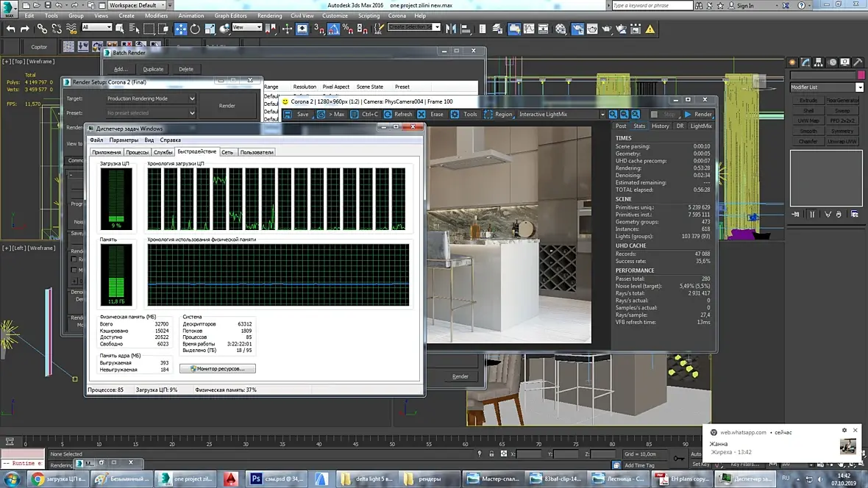Toggle Region render in Corona VFB
The width and height of the screenshot is (868, 488).
(x=497, y=115)
